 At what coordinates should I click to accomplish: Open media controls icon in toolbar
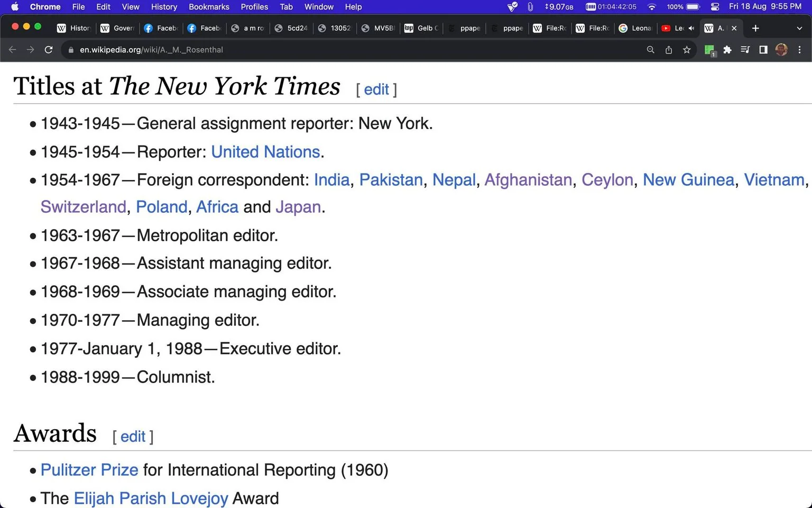click(745, 50)
